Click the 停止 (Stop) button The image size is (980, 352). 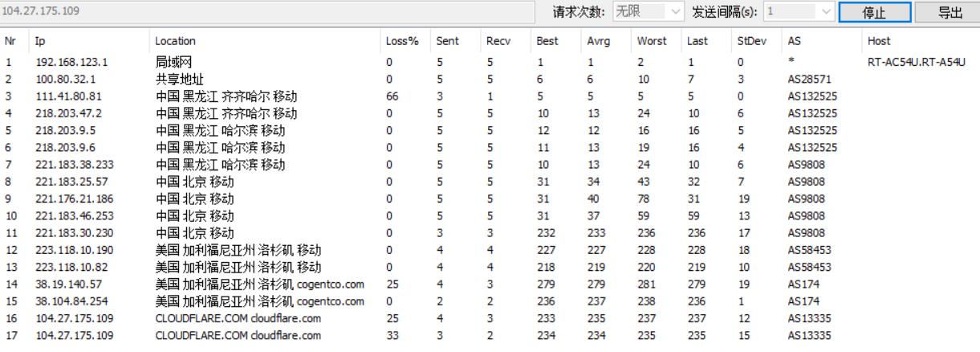pos(875,14)
